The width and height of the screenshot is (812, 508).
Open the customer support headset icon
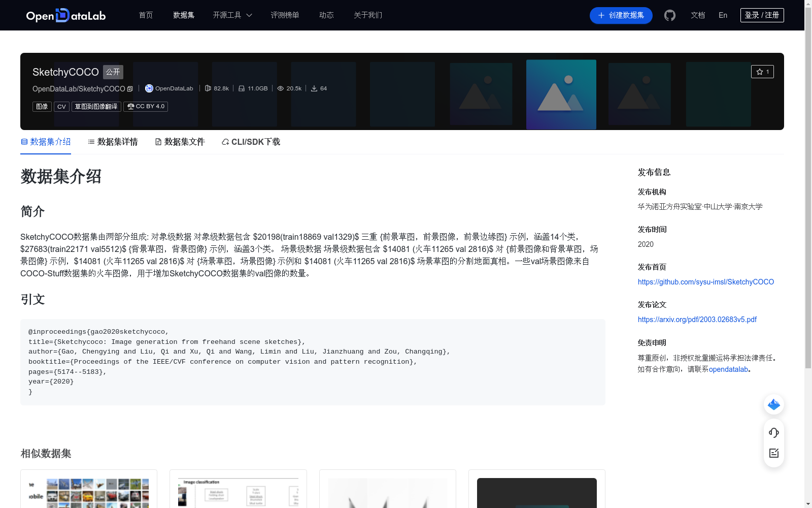pyautogui.click(x=774, y=432)
